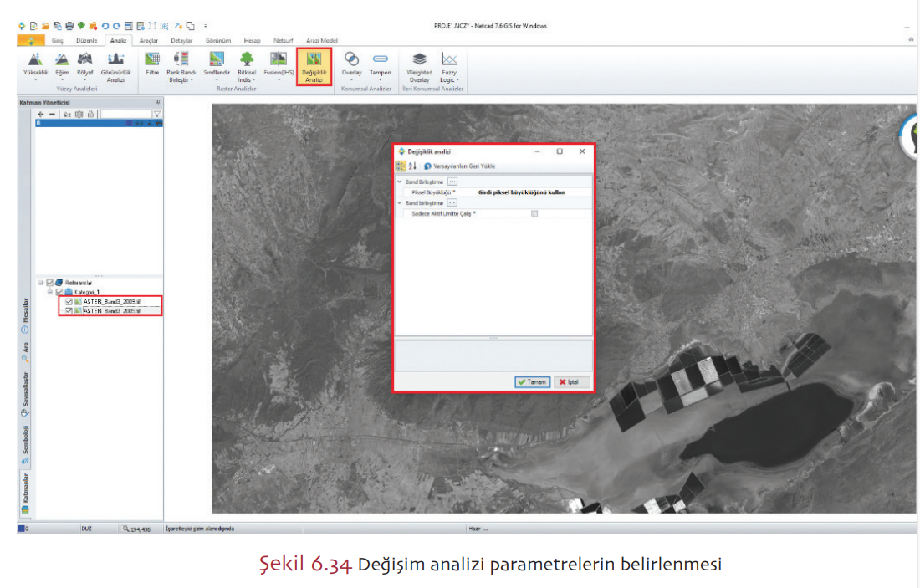The width and height of the screenshot is (920, 588).
Task: Toggle the Sadece Aktif Limitte Çalış checkbox
Action: coord(534,214)
